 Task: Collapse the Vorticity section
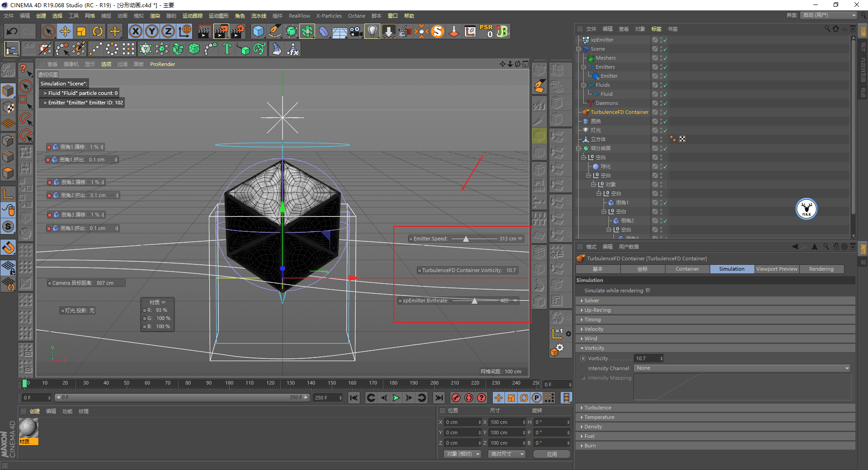716,348
